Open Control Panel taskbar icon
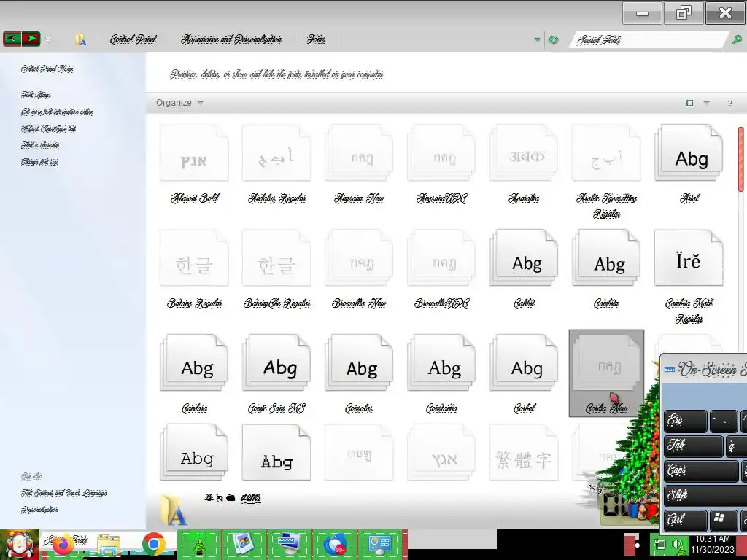Image resolution: width=747 pixels, height=560 pixels. point(380,544)
